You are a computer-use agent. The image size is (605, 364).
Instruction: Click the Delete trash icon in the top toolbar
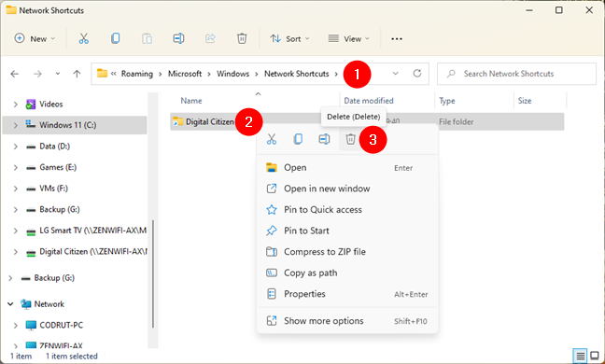(242, 38)
